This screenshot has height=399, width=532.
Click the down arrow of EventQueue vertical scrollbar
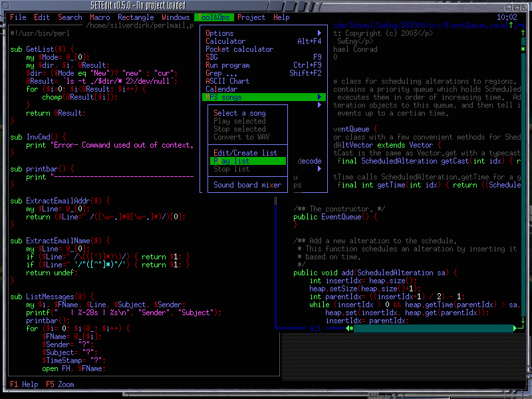[523, 321]
